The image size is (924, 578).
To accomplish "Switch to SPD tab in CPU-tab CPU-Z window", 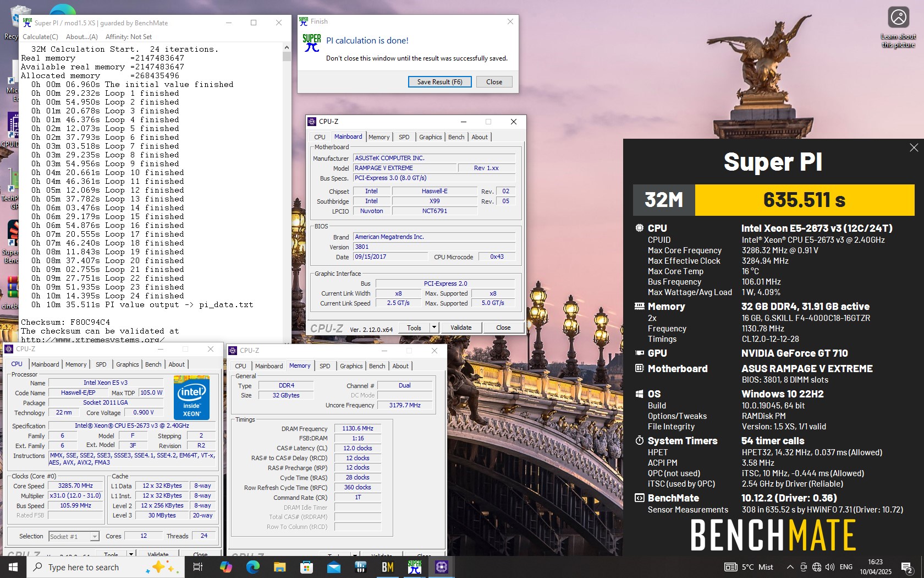I will tap(101, 364).
